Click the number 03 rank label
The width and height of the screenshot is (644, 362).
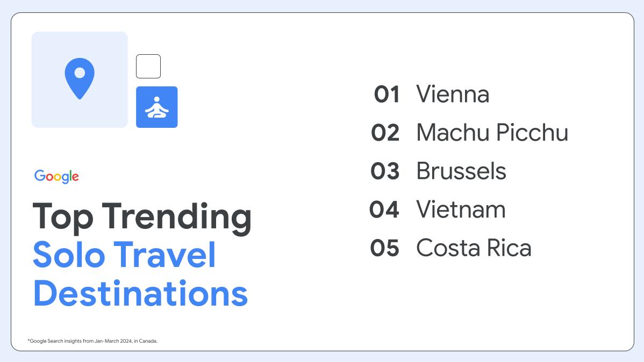click(x=385, y=171)
